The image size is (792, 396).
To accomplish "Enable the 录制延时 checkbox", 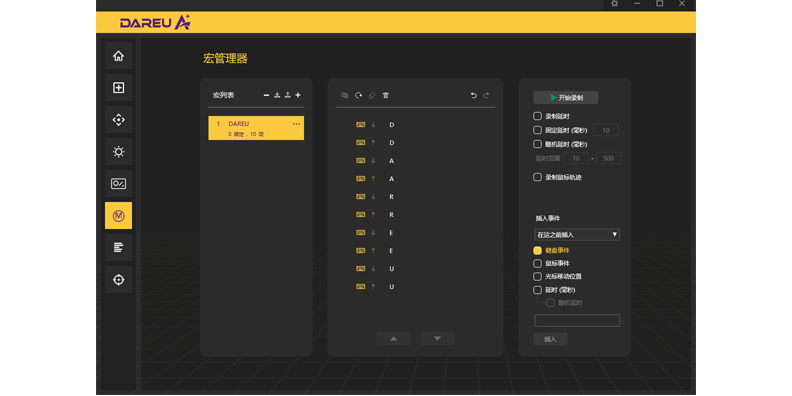I will click(537, 116).
